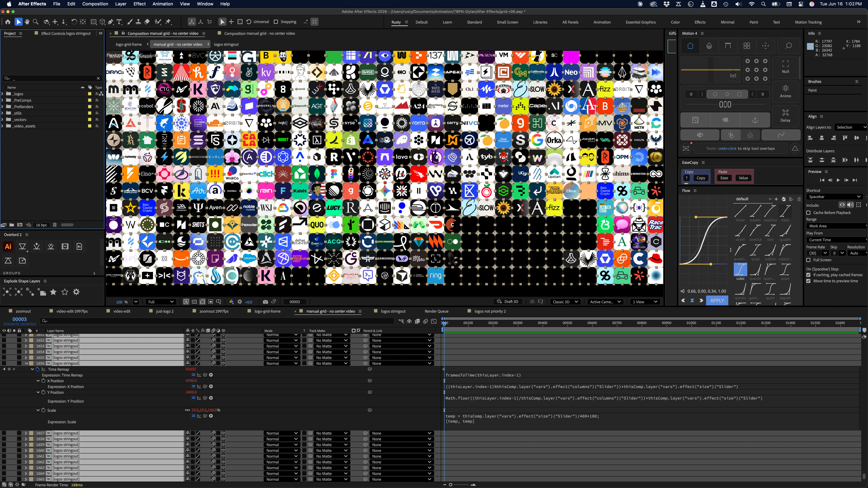Open the zoomout timeline tab

click(23, 311)
